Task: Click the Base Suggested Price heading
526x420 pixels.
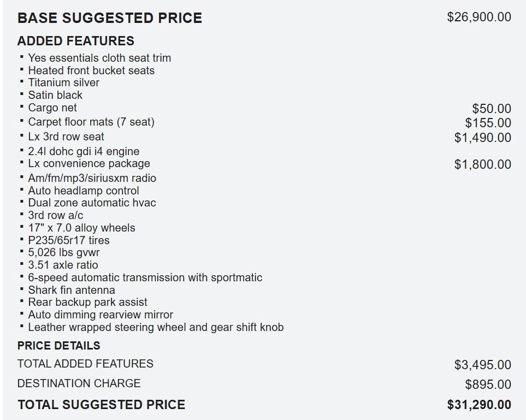Action: pos(110,18)
